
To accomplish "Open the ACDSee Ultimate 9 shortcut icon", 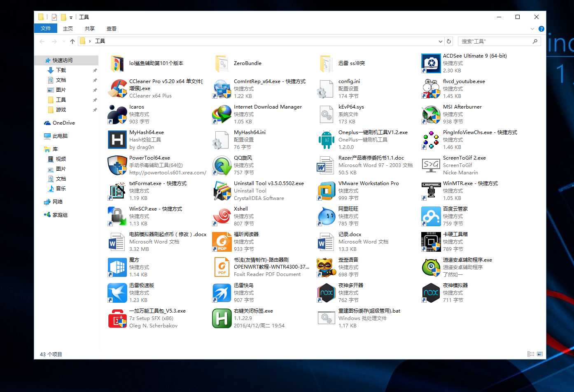I will [431, 63].
